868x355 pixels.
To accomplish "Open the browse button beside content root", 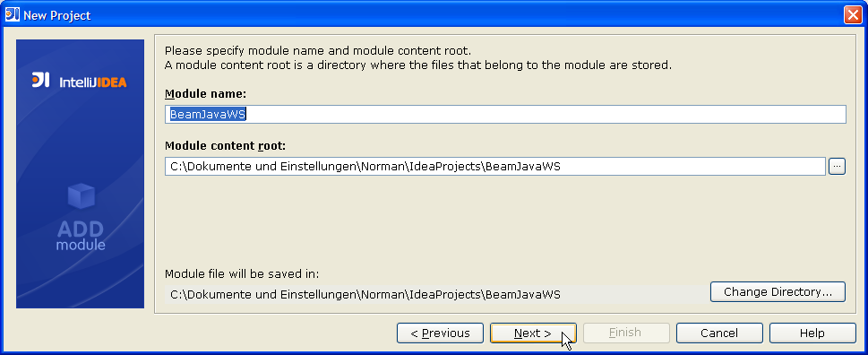I will tap(837, 166).
